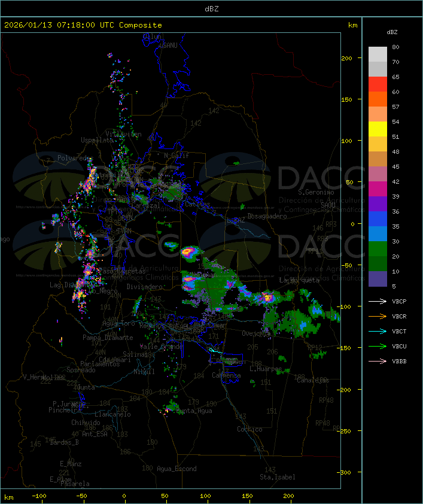
Task: Click the Chihuido map label
Action: (86, 423)
